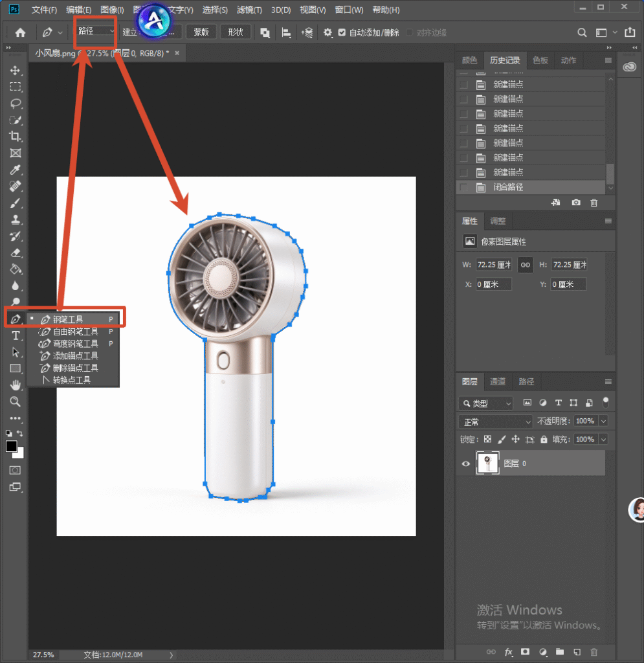Open the 滤镜(T) menu
The width and height of the screenshot is (644, 663).
pos(249,10)
